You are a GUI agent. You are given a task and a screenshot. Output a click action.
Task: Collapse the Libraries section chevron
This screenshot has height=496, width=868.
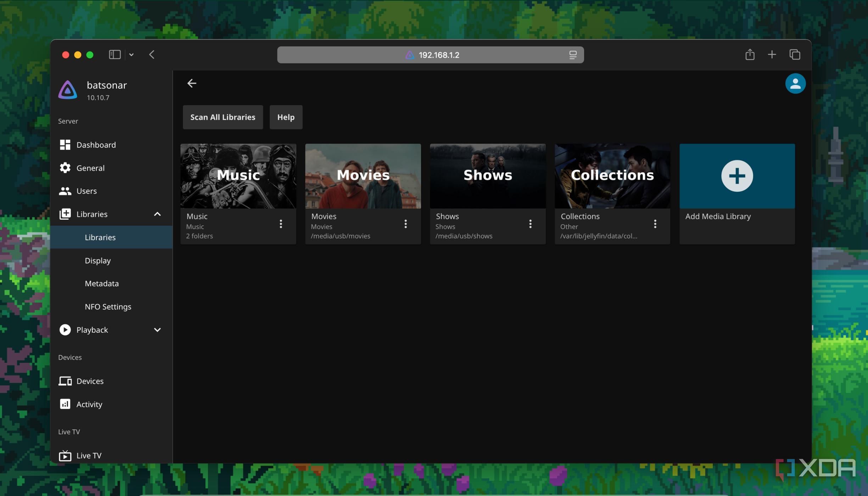157,214
